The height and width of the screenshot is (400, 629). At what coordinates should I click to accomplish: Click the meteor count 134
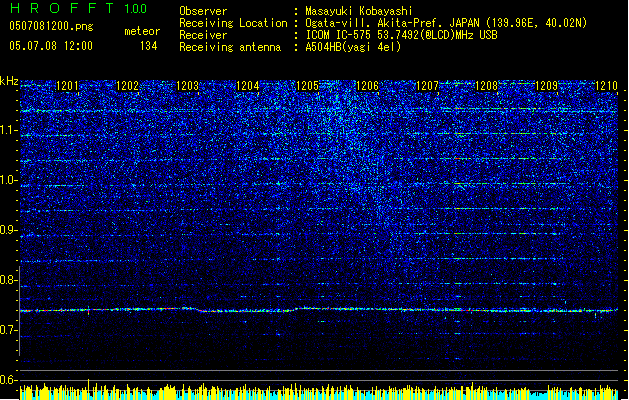pyautogui.click(x=148, y=46)
